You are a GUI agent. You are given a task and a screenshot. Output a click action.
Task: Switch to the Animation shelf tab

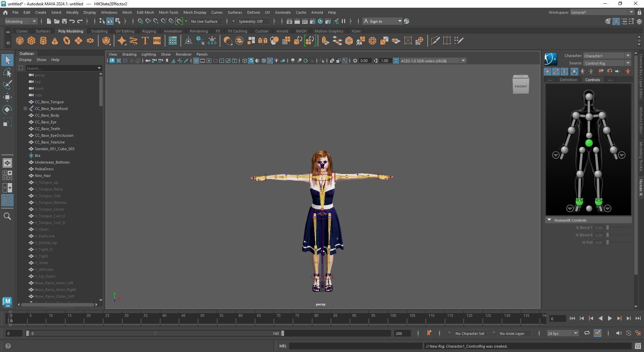173,31
